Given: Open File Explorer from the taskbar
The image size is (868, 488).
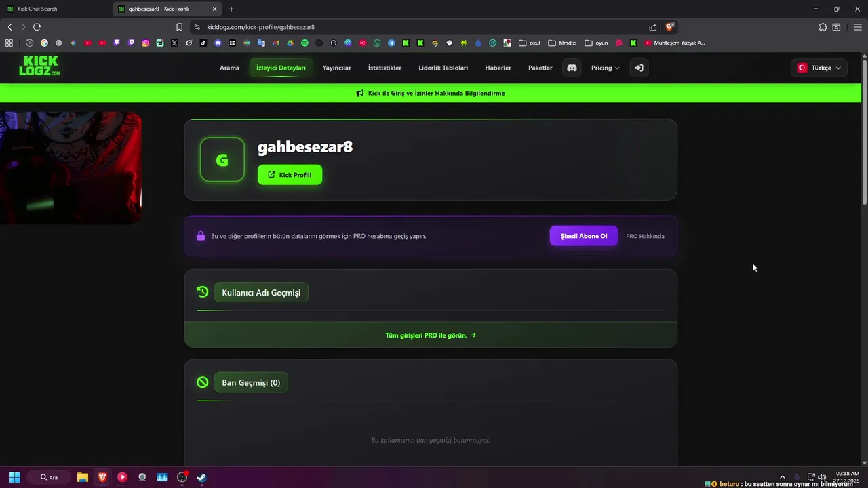Looking at the screenshot, I should pyautogui.click(x=82, y=477).
